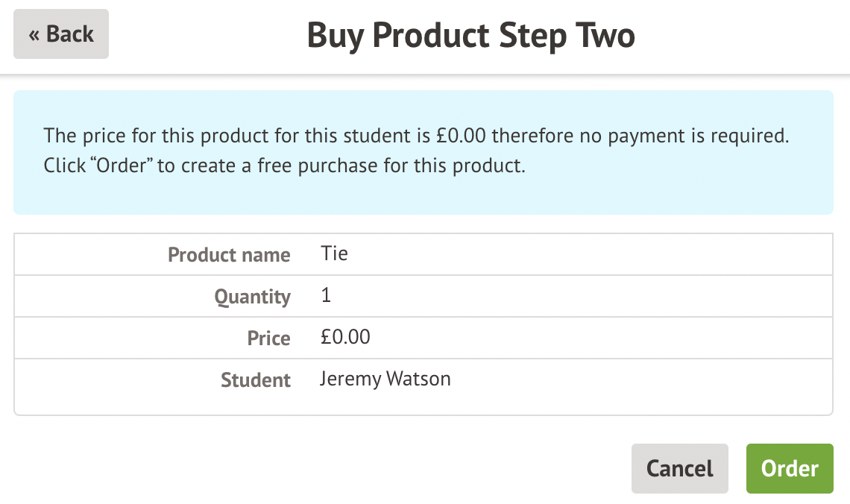This screenshot has height=504, width=850.
Task: Select the student name "Jeremy Watson"
Action: 385,379
